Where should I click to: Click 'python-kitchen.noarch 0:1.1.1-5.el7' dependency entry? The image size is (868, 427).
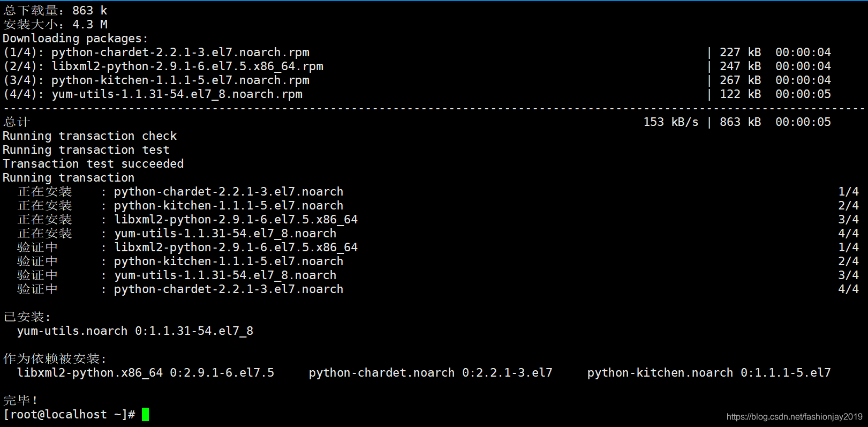709,373
